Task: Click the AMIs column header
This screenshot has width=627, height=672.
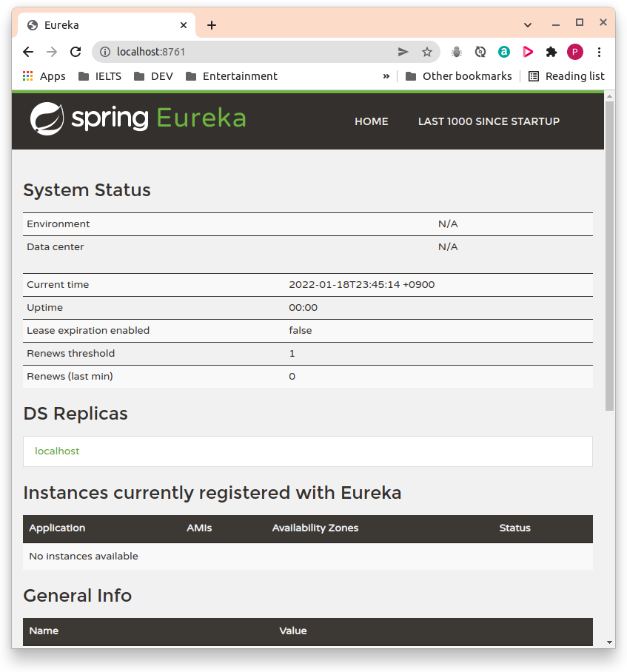Action: pyautogui.click(x=199, y=528)
